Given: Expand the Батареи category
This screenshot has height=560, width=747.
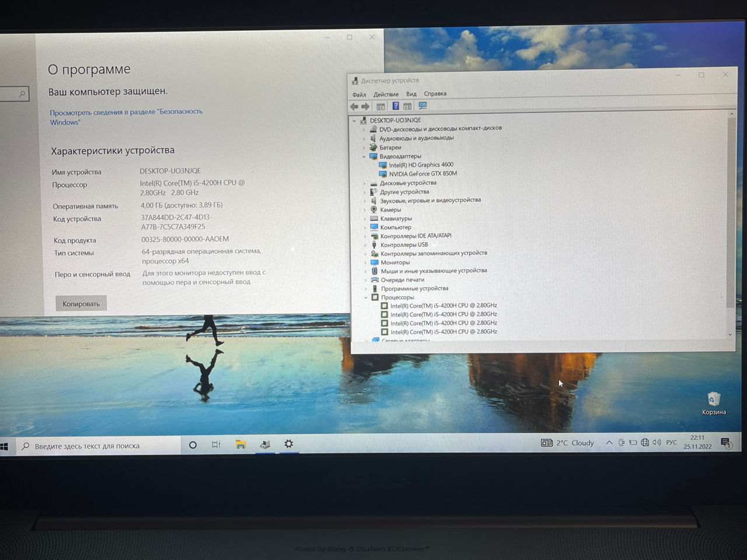Looking at the screenshot, I should [365, 147].
